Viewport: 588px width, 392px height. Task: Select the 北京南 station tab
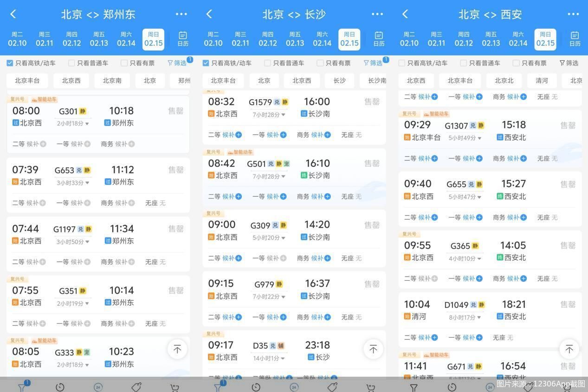(x=111, y=80)
